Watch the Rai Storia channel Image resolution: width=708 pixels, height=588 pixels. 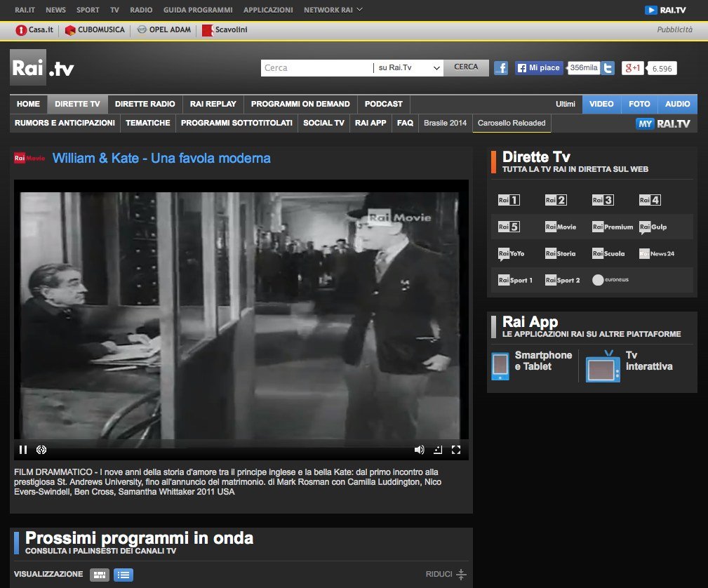pos(561,254)
